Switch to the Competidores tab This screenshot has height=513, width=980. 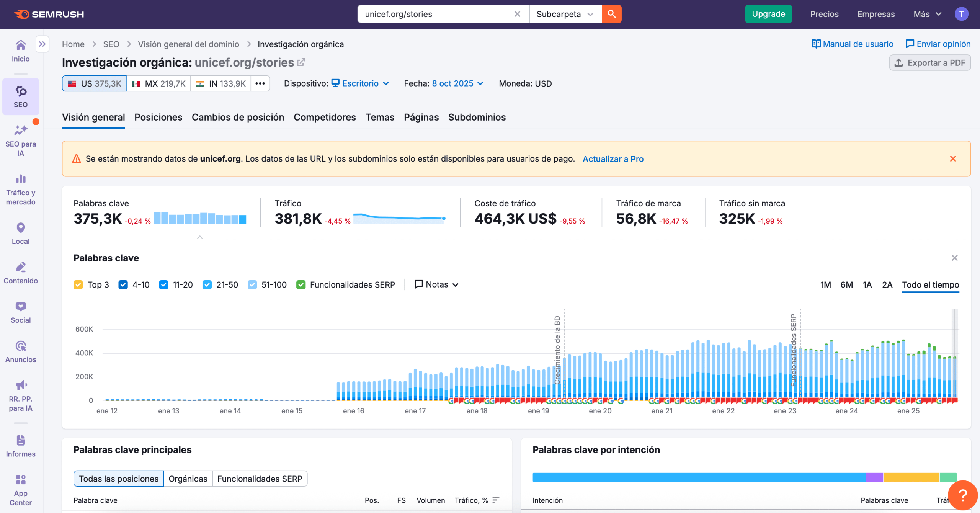(x=325, y=117)
